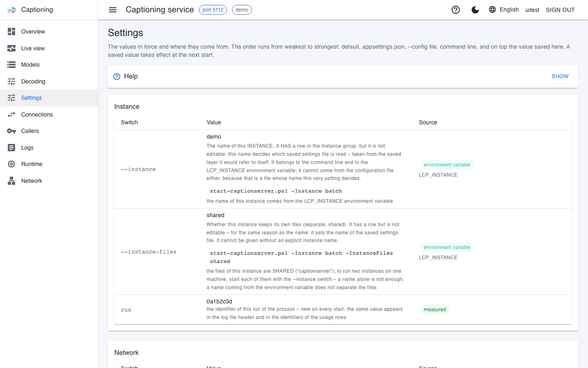Image resolution: width=588 pixels, height=368 pixels.
Task: Click the Help panel question icon
Action: (117, 76)
